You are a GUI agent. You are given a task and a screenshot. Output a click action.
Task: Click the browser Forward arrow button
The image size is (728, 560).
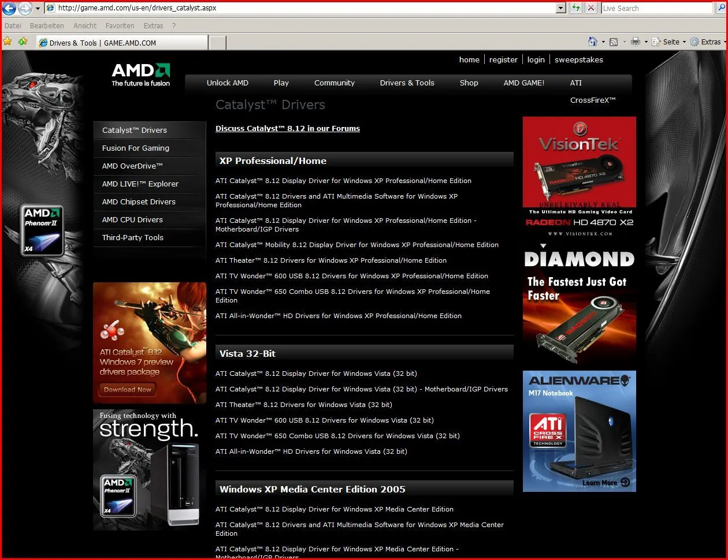pyautogui.click(x=25, y=8)
